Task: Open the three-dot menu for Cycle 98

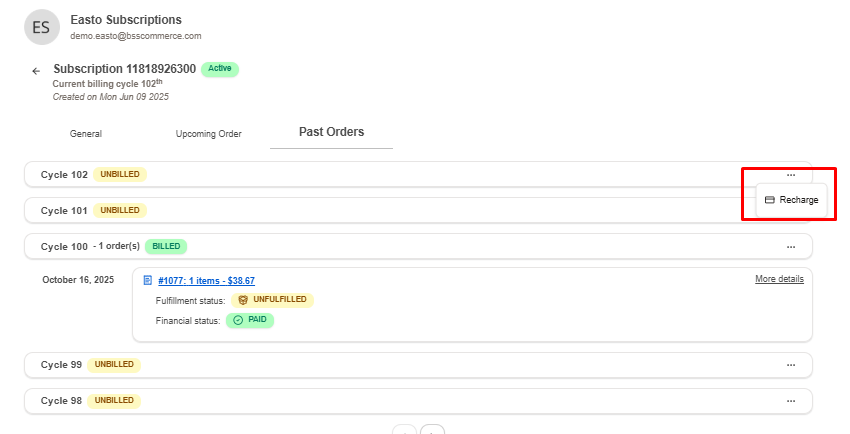Action: click(x=790, y=401)
